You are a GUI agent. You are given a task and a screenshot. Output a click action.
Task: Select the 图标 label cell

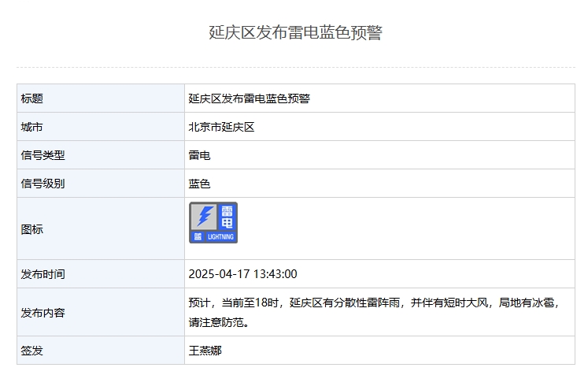pos(101,229)
